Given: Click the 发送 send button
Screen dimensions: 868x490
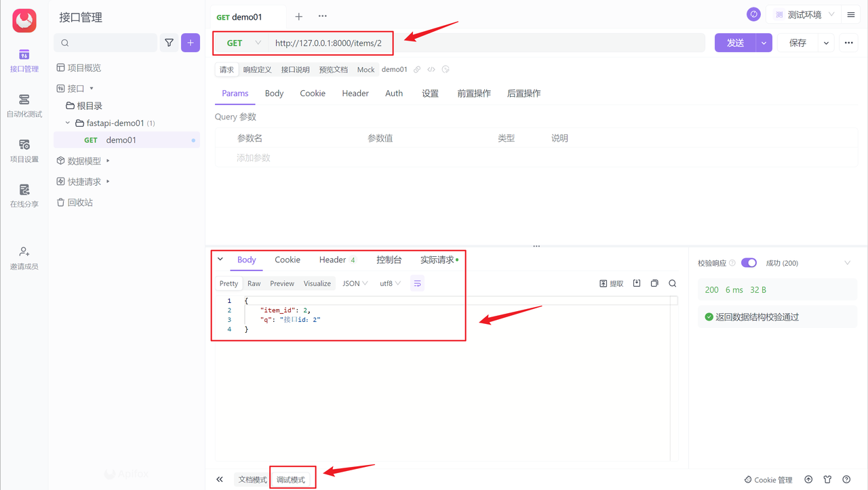Looking at the screenshot, I should tap(734, 42).
